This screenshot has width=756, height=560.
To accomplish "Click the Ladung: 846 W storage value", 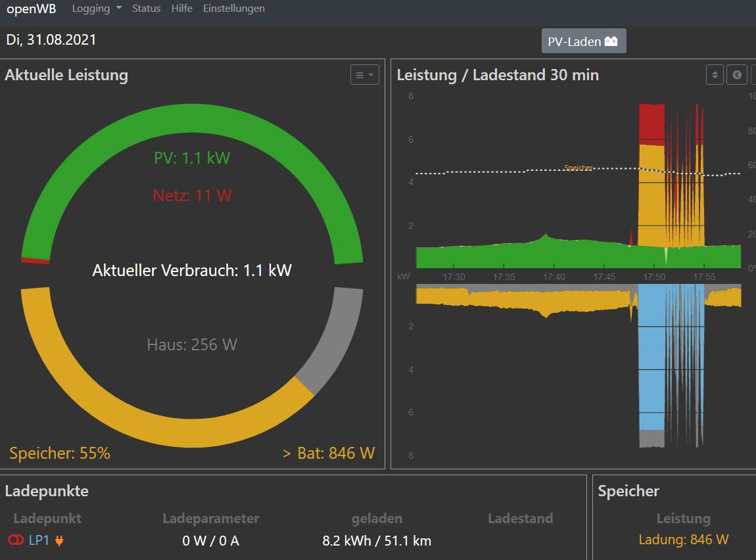I will coord(683,540).
